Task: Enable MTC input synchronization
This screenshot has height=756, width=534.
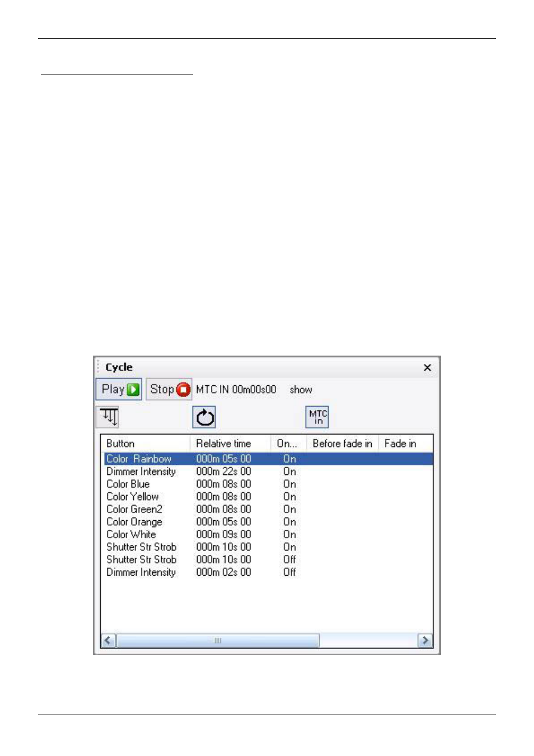Action: 317,416
